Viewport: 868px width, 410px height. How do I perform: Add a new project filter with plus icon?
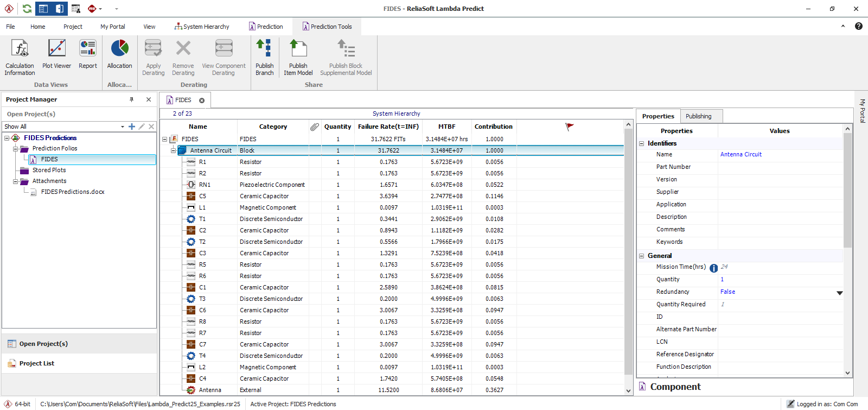(x=131, y=127)
